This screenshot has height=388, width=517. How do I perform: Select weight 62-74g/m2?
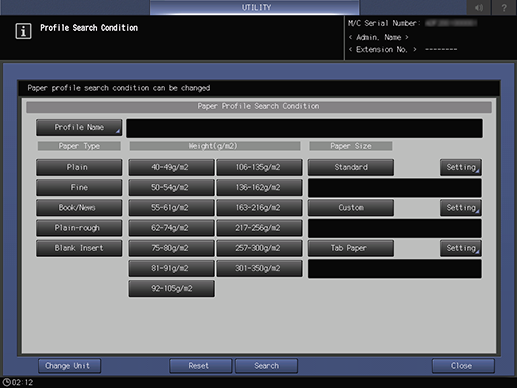171,228
